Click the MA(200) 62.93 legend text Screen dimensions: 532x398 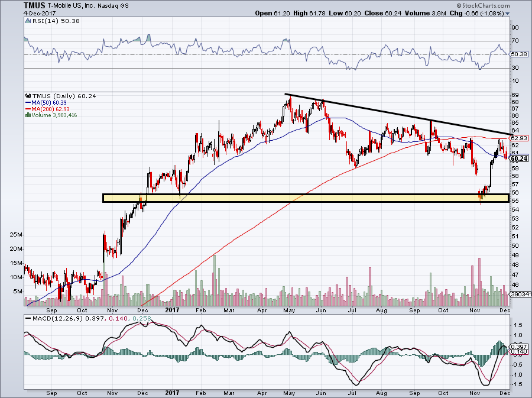(50, 109)
